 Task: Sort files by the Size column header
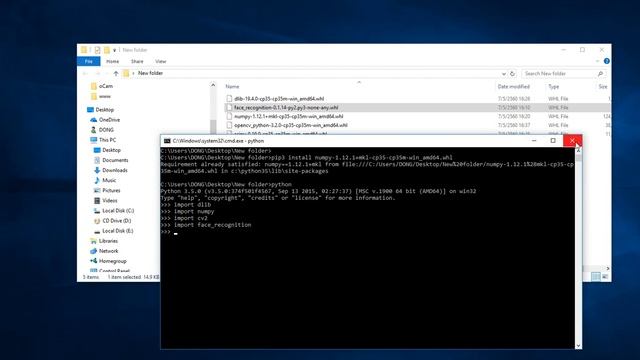[x=603, y=87]
